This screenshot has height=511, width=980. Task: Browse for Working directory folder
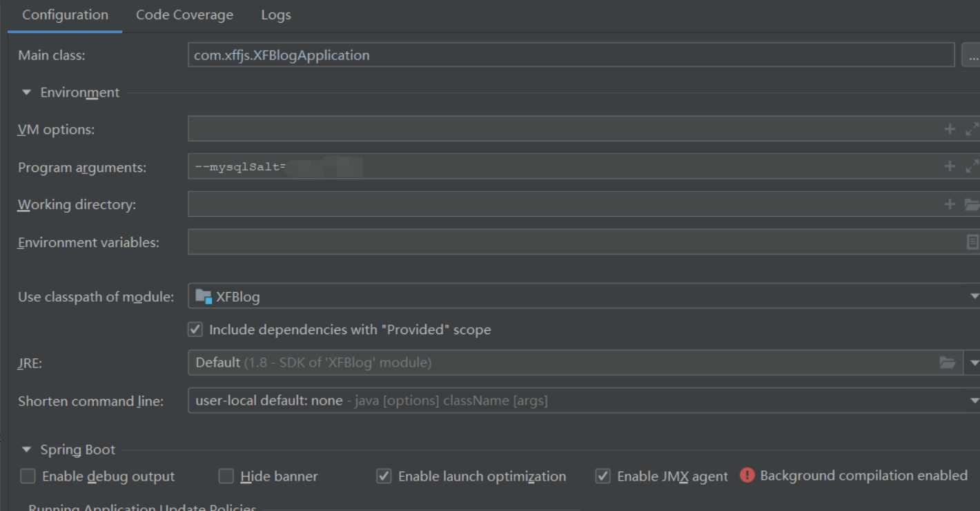click(972, 204)
